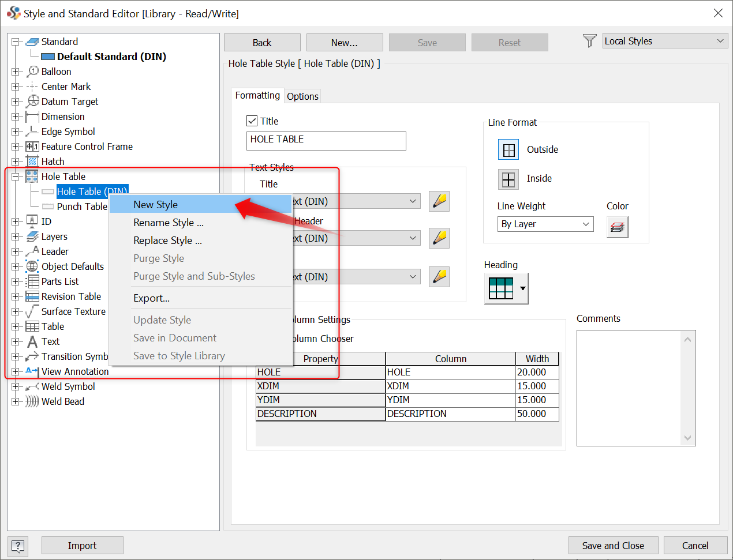This screenshot has width=733, height=560.
Task: Open the Line Weight By Layer dropdown
Action: 545,224
